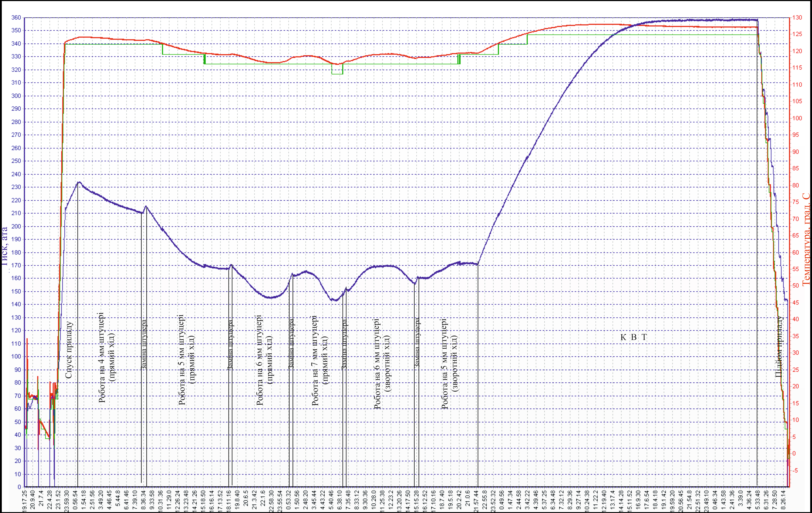Click the 65 temperature axis value
This screenshot has height=513, width=812.
coord(796,235)
